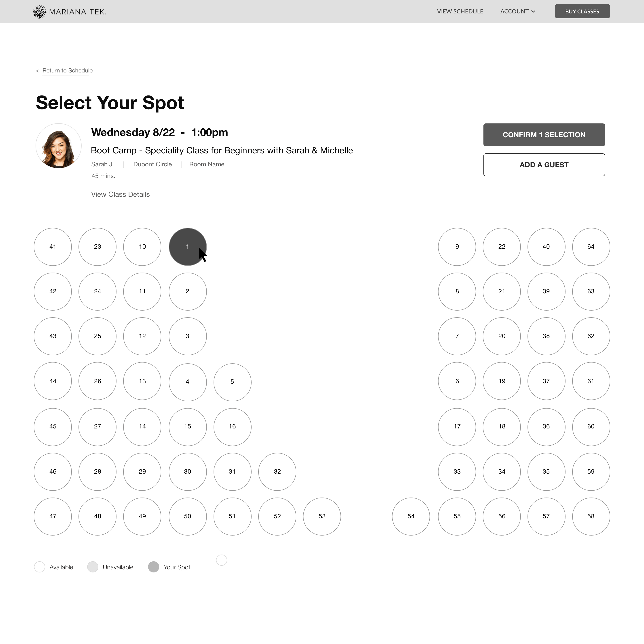Screen dimensions: 644x644
Task: Open class details via View Class Details link
Action: [120, 194]
